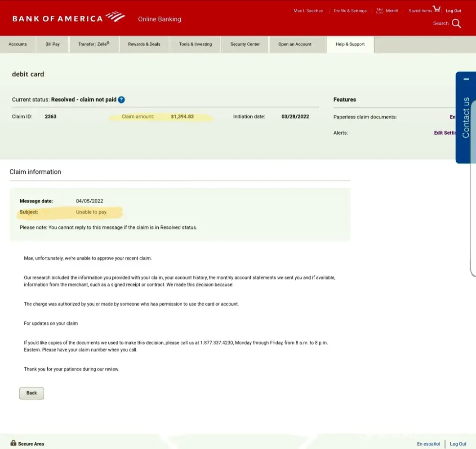The height and width of the screenshot is (449, 476).
Task: Open the Contact us side tab
Action: point(466,118)
